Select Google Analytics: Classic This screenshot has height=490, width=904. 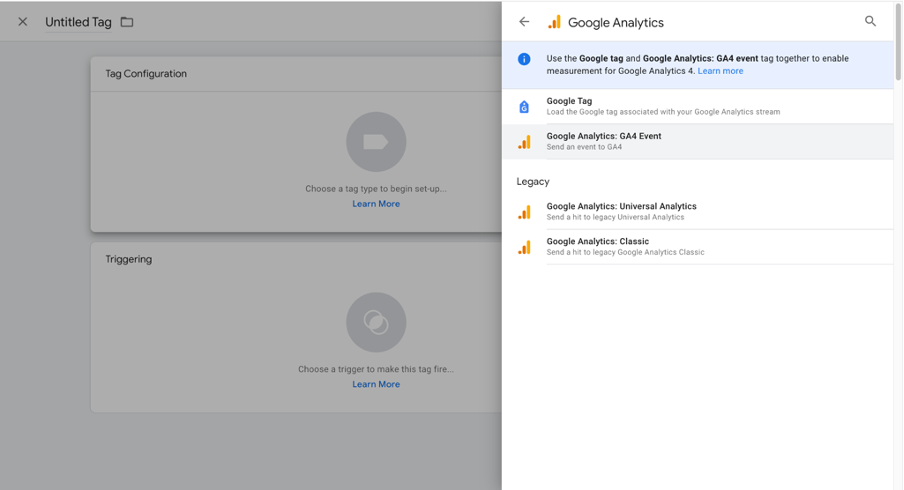698,247
